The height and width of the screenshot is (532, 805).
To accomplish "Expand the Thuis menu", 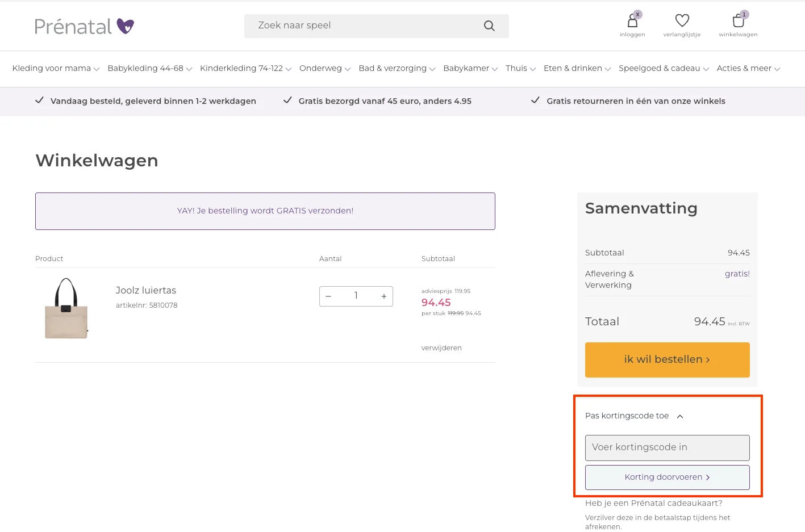I will click(x=520, y=69).
